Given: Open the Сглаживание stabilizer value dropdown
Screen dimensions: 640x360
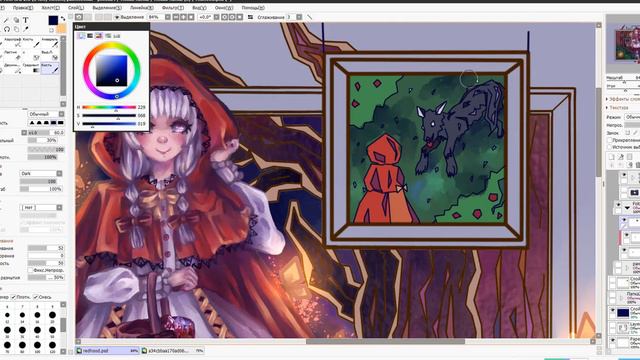Looking at the screenshot, I should point(299,17).
